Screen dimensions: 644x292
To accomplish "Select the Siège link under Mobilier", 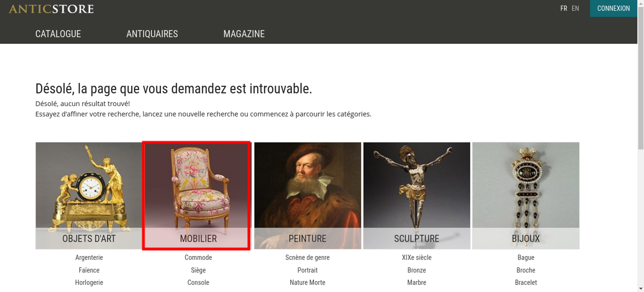I will [x=198, y=270].
